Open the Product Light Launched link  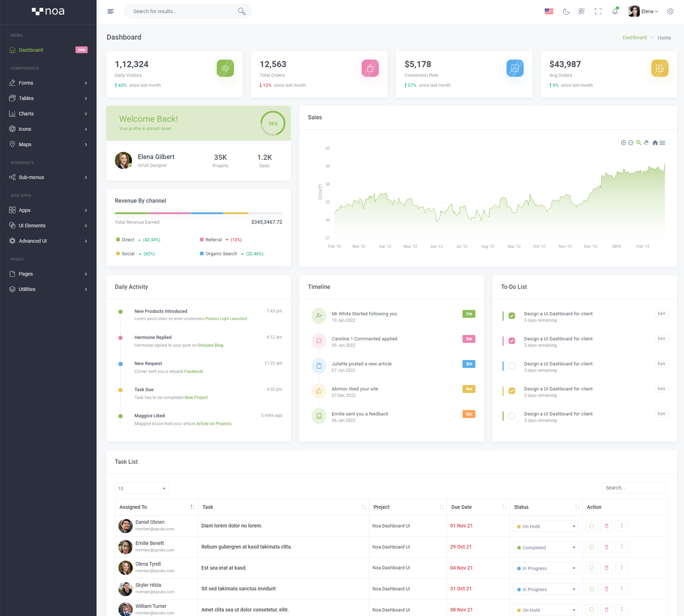tap(226, 319)
